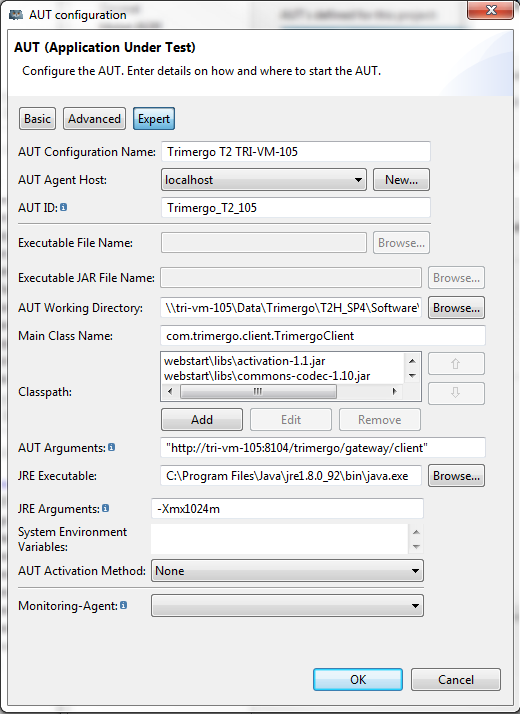The height and width of the screenshot is (714, 520).
Task: Open the AUT Agent Host dropdown
Action: pyautogui.click(x=264, y=179)
